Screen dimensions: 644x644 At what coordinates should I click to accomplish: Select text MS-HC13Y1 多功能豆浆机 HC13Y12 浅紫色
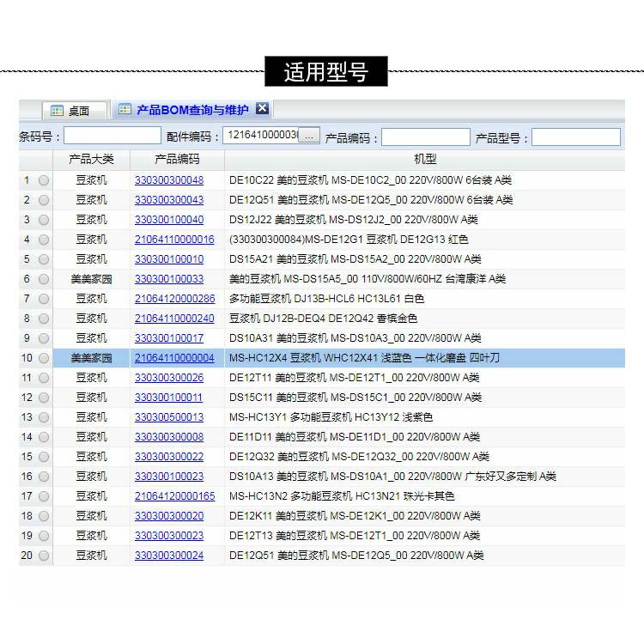[x=331, y=416]
